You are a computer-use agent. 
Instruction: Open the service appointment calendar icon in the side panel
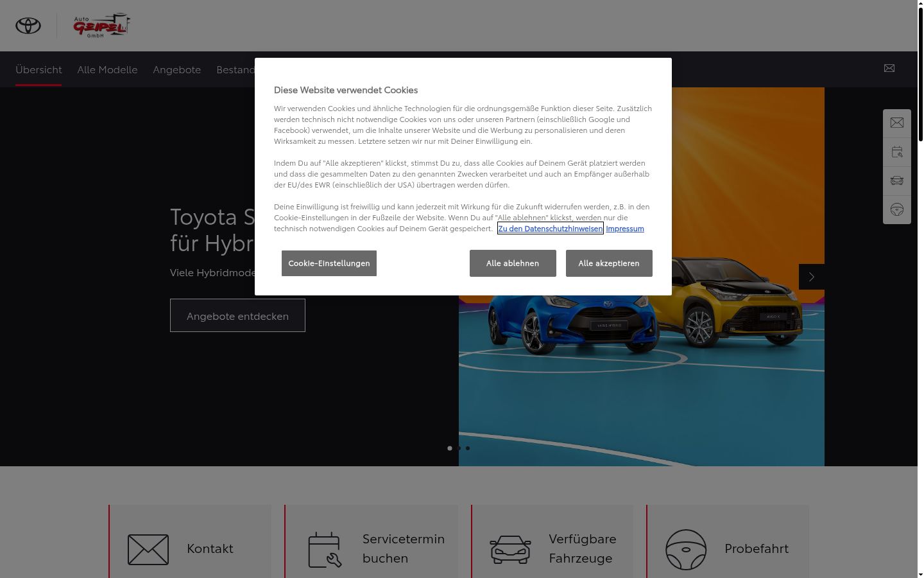click(897, 152)
